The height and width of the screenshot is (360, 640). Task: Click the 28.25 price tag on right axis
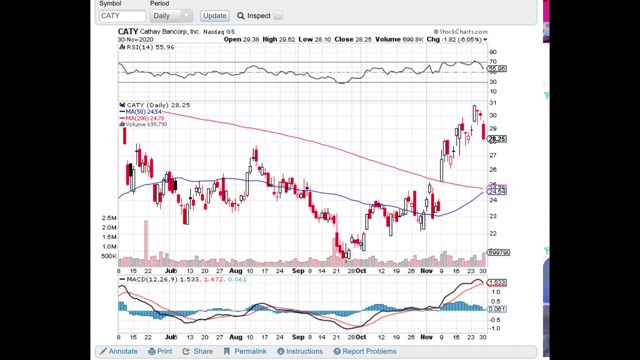click(x=497, y=139)
